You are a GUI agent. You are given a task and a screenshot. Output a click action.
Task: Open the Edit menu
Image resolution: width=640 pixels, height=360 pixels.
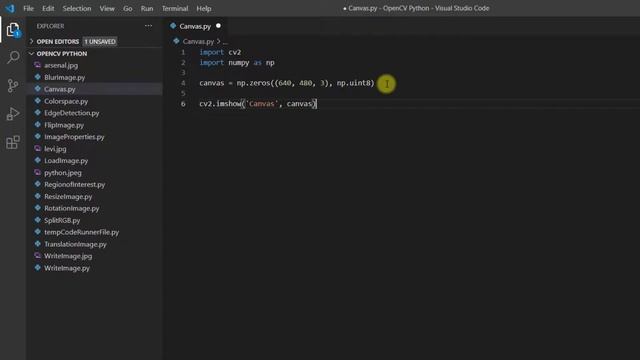pyautogui.click(x=48, y=8)
